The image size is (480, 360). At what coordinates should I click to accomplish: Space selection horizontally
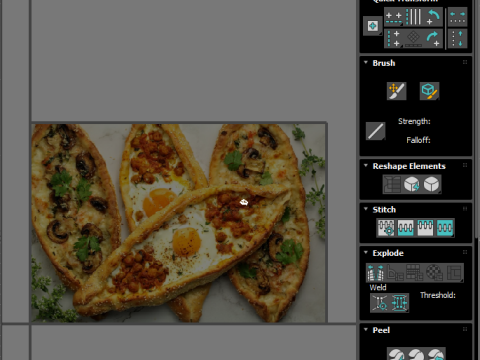coord(457,17)
